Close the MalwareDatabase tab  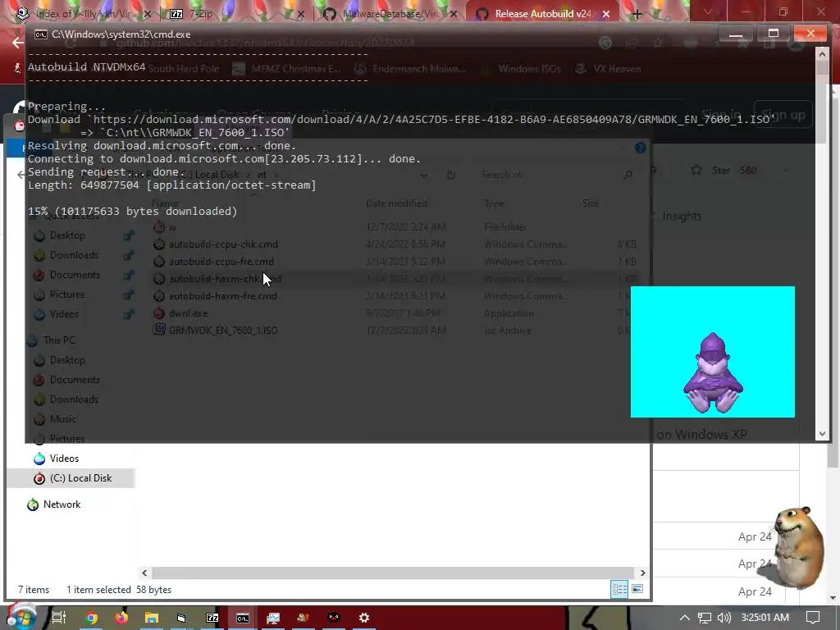454,14
